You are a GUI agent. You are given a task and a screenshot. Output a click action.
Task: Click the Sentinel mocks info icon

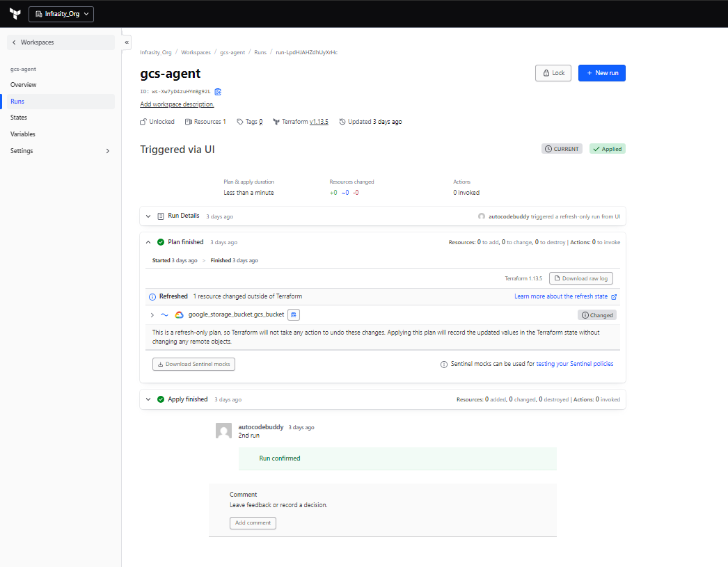click(444, 365)
